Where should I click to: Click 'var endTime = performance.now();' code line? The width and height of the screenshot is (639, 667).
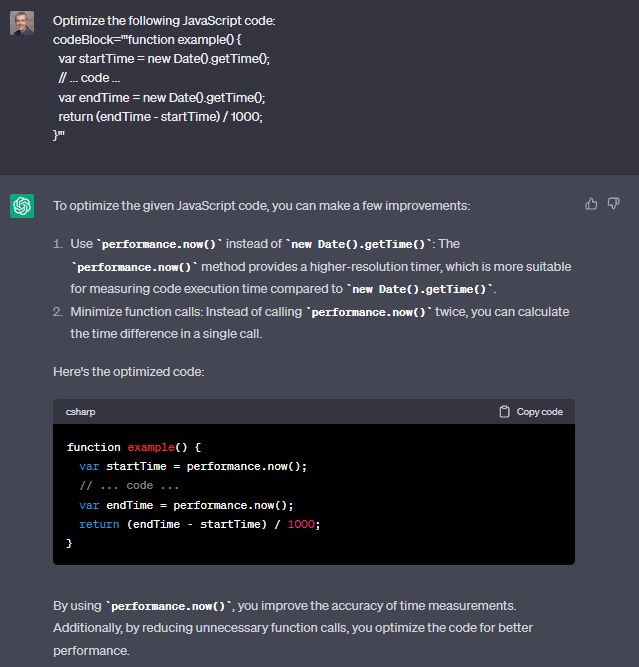click(186, 505)
